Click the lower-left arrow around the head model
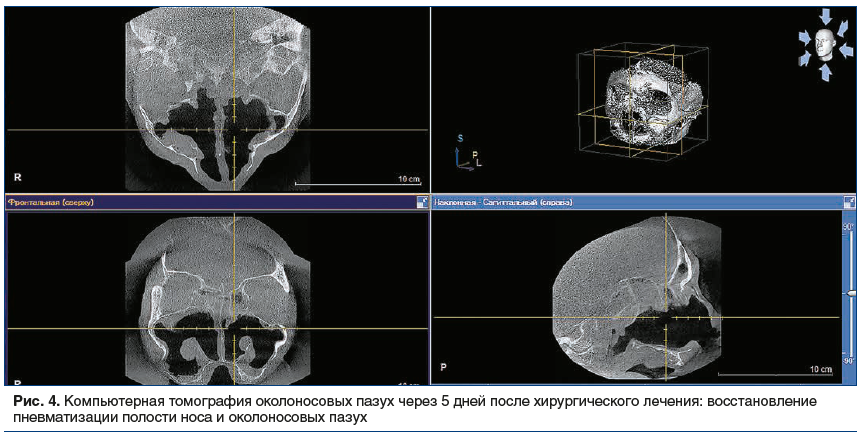Screen dimensions: 859x436 click(x=805, y=58)
